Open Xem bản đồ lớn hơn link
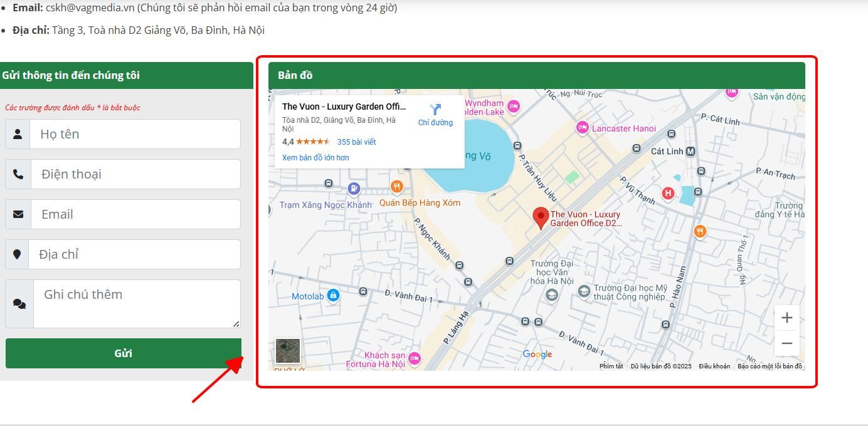 pos(315,158)
